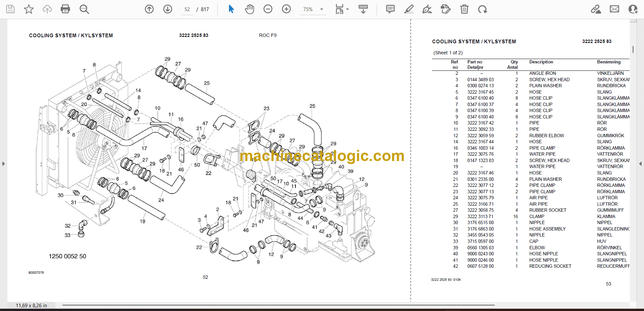Click the Benämning column header
This screenshot has width=644, height=311.
point(609,62)
